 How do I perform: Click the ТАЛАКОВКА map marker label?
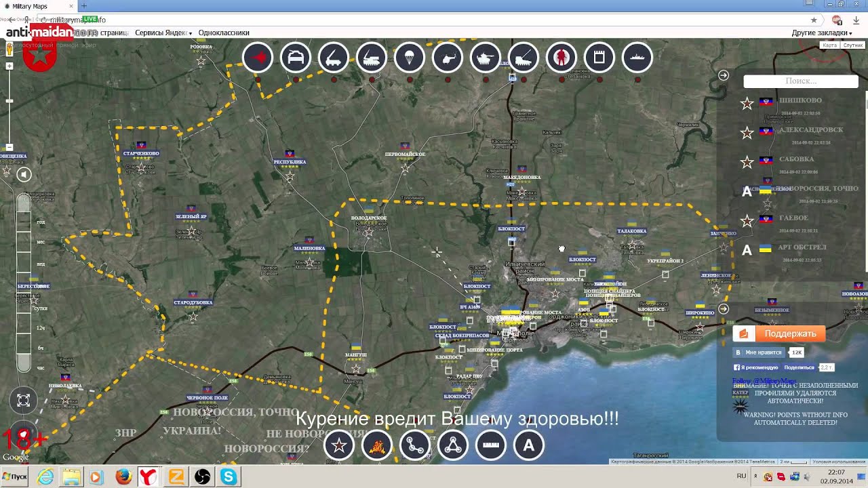632,231
